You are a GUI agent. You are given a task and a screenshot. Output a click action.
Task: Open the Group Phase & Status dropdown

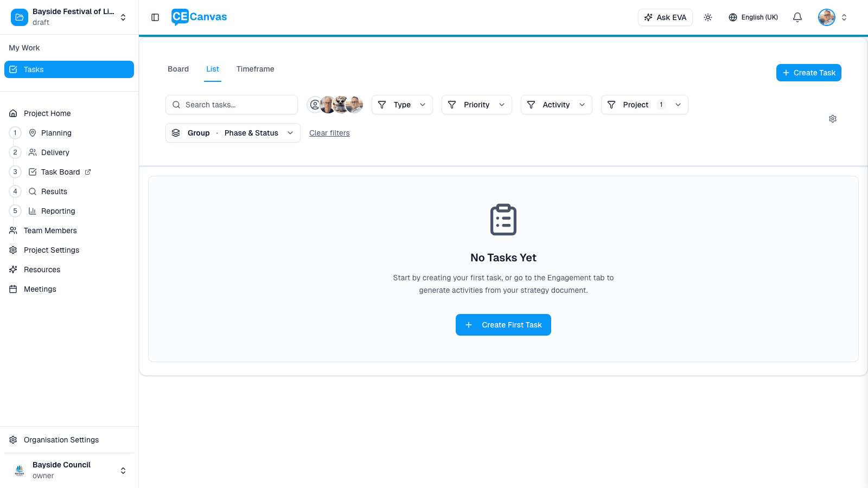point(233,133)
